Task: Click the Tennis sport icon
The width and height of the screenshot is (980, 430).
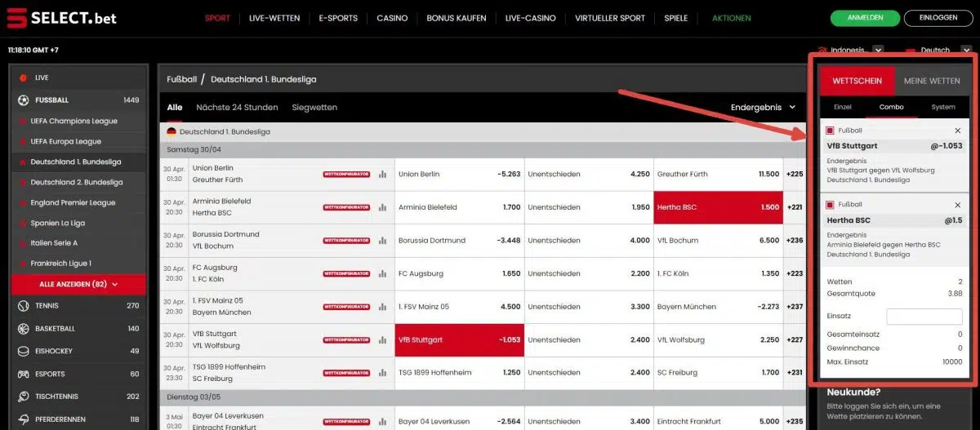Action: 23,306
